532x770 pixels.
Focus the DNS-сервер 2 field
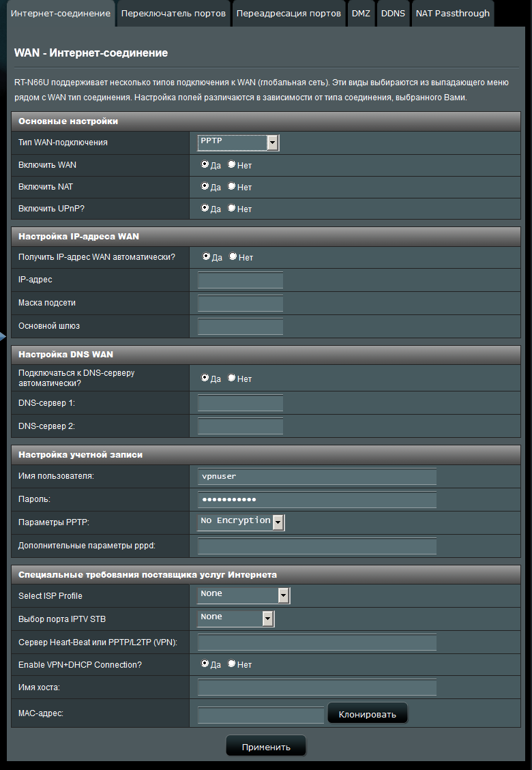[x=240, y=426]
